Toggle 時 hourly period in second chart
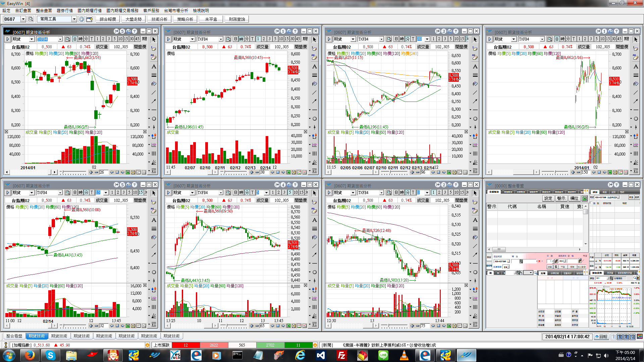The image size is (644, 362). pos(241,39)
